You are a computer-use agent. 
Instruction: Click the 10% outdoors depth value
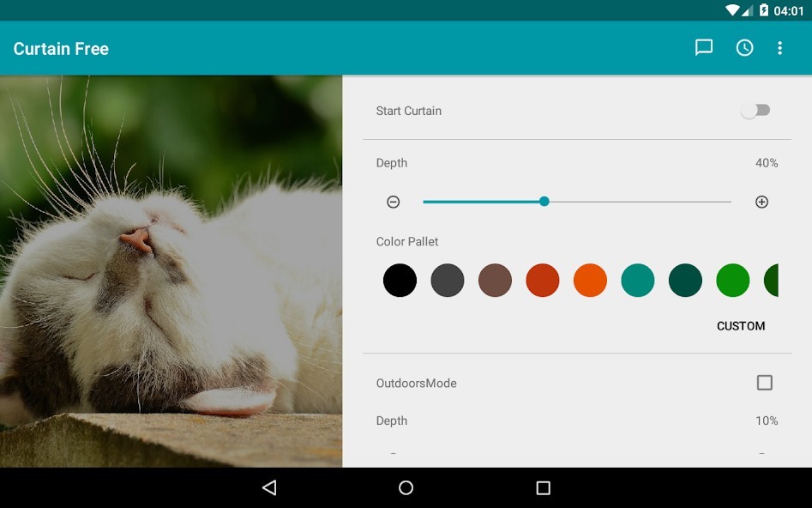point(767,420)
